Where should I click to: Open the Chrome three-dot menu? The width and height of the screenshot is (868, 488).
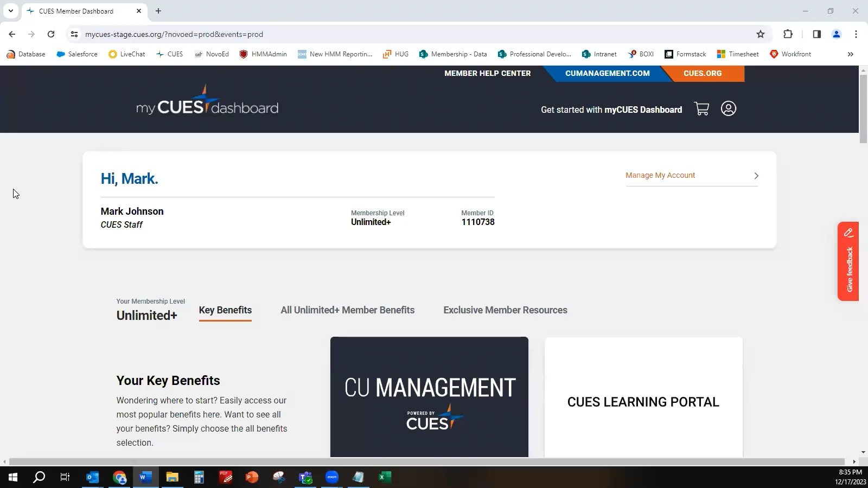[856, 34]
